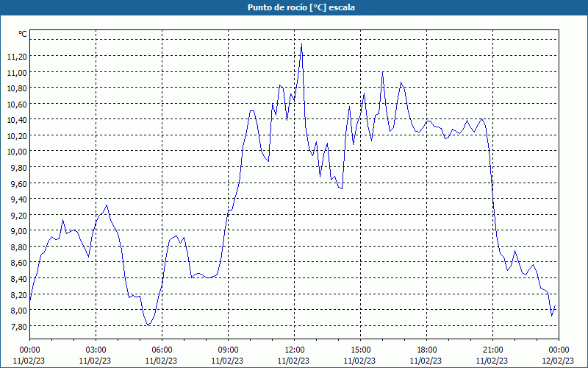
Task: Click the 15:00 time axis label
Action: [x=360, y=350]
